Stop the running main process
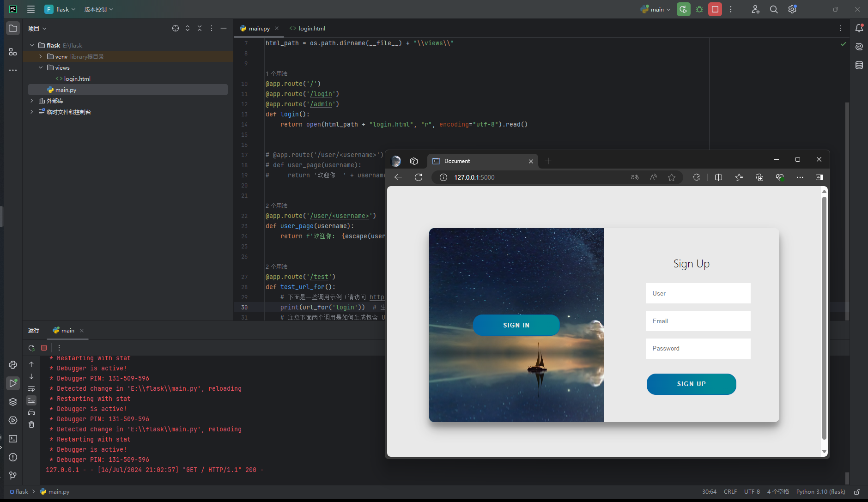 (x=715, y=9)
